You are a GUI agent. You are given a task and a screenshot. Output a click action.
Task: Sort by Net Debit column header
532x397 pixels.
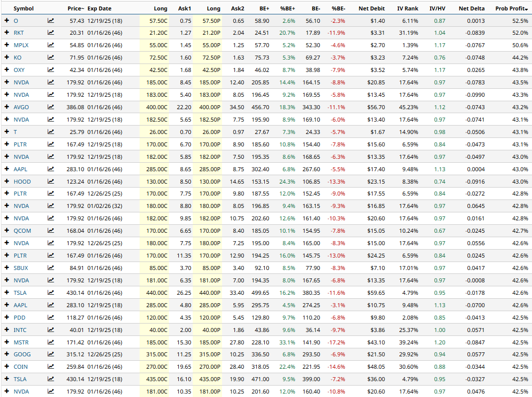pos(372,8)
